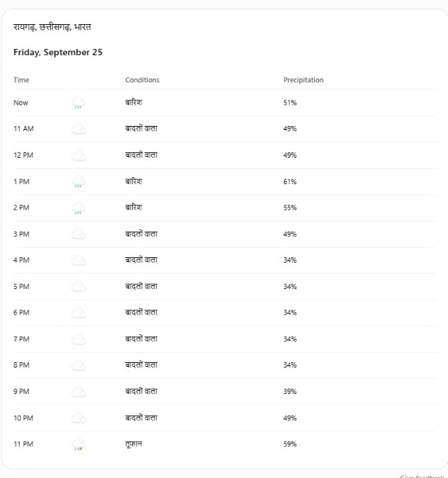The width and height of the screenshot is (448, 478).
Task: Click the 4 PM time label
Action: pos(21,260)
